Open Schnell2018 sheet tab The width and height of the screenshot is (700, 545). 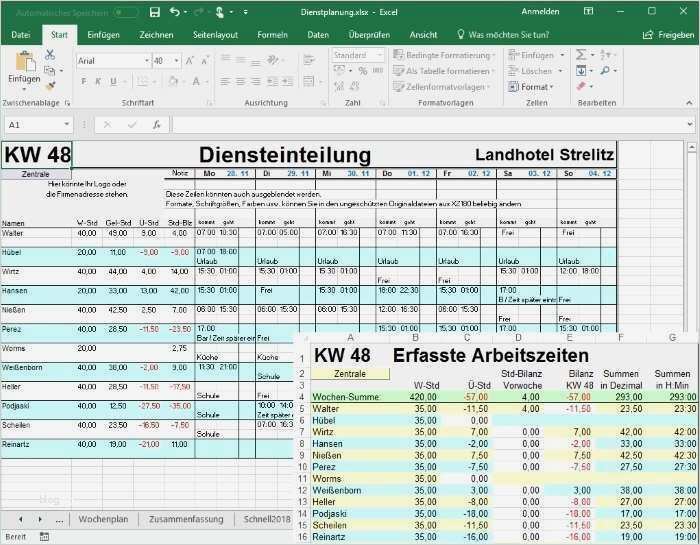[x=267, y=519]
